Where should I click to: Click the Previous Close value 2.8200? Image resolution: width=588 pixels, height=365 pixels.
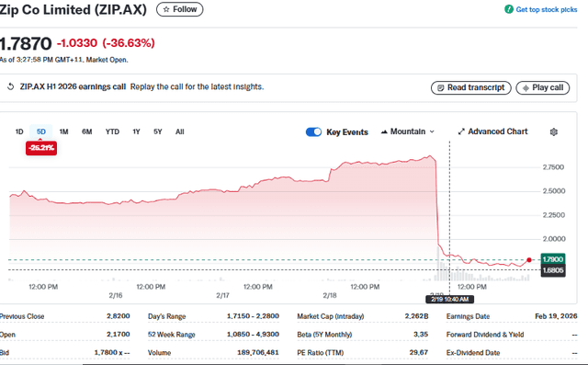pos(119,316)
